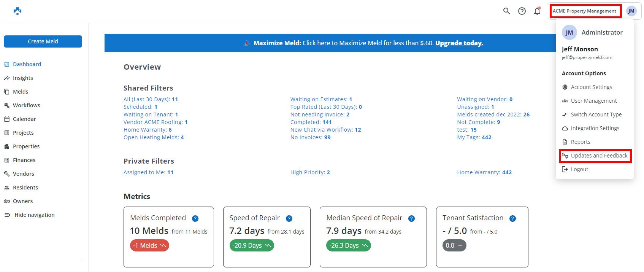Open the notifications bell
This screenshot has height=272, width=644.
[537, 11]
